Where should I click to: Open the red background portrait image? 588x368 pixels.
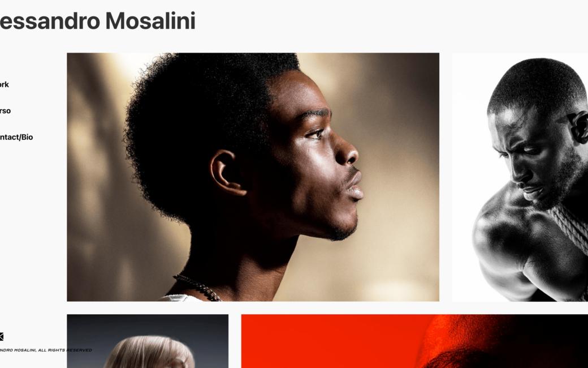pos(414,341)
